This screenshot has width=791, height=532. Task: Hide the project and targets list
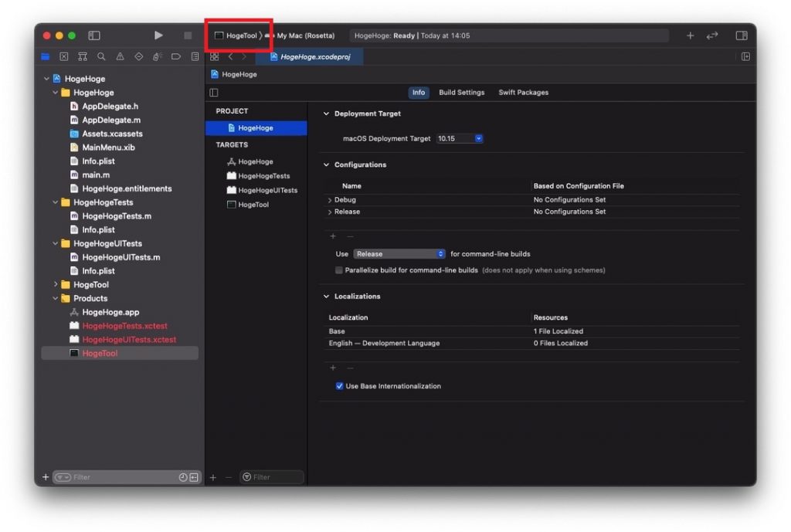(214, 93)
